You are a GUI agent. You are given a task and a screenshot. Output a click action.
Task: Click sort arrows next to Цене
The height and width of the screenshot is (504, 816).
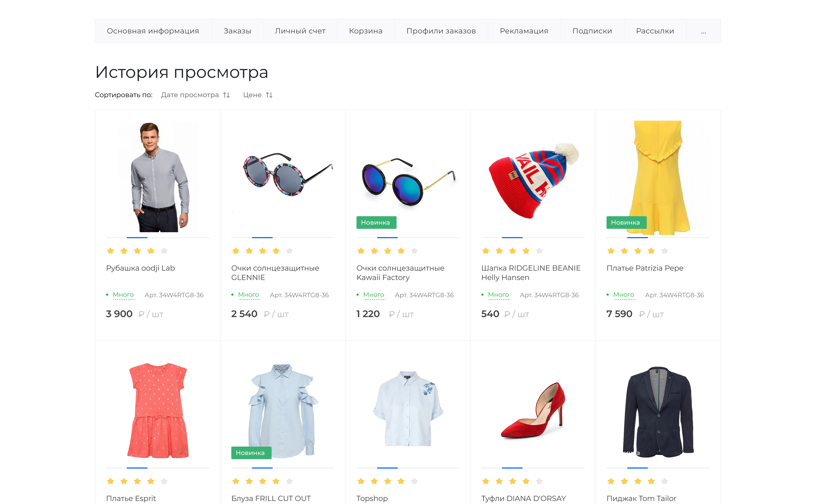pos(269,95)
